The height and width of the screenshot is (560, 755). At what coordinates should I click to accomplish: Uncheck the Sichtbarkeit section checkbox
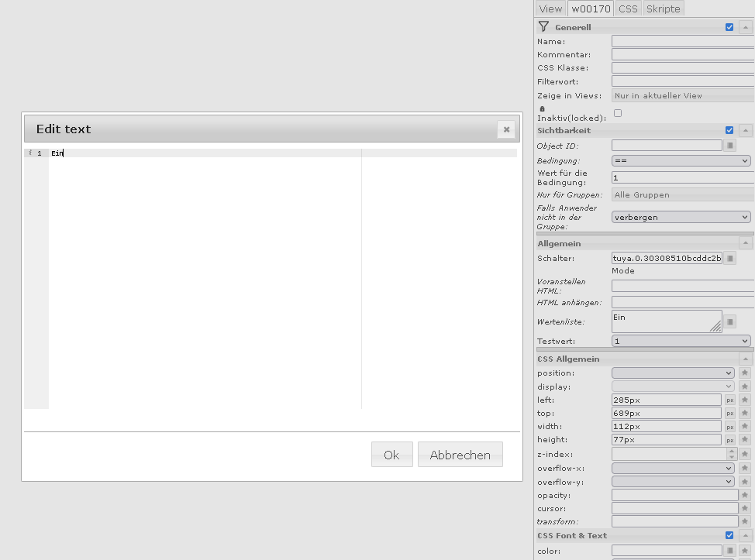729,130
